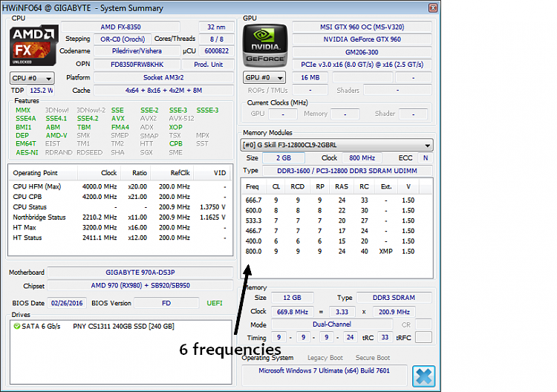
Task: Click the memory Size 12 GB field
Action: coord(292,298)
